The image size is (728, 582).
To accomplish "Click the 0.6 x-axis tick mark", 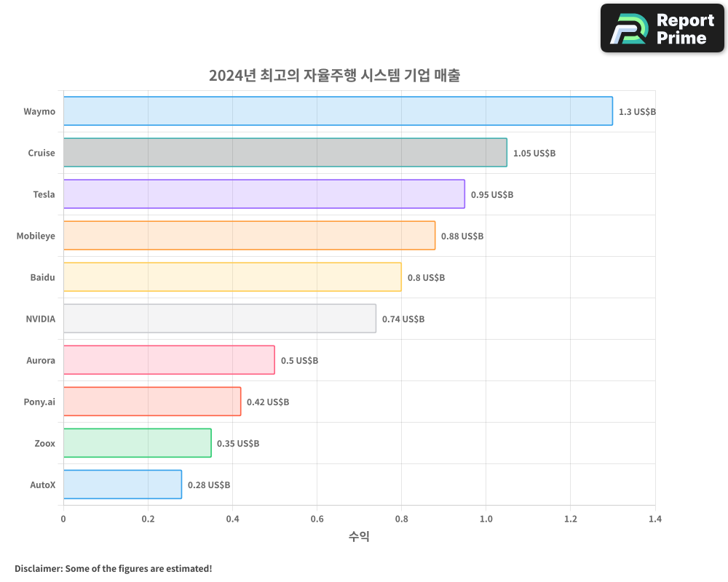I will [x=317, y=519].
